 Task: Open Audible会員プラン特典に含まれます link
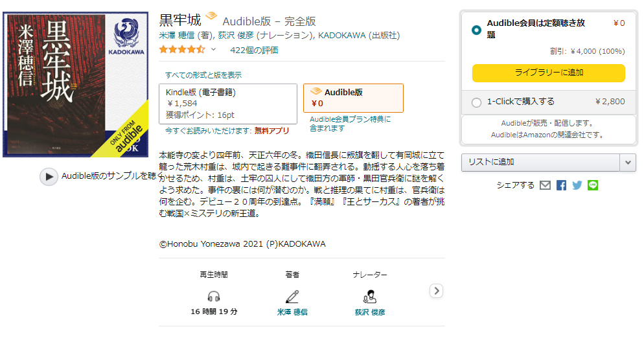(350, 124)
